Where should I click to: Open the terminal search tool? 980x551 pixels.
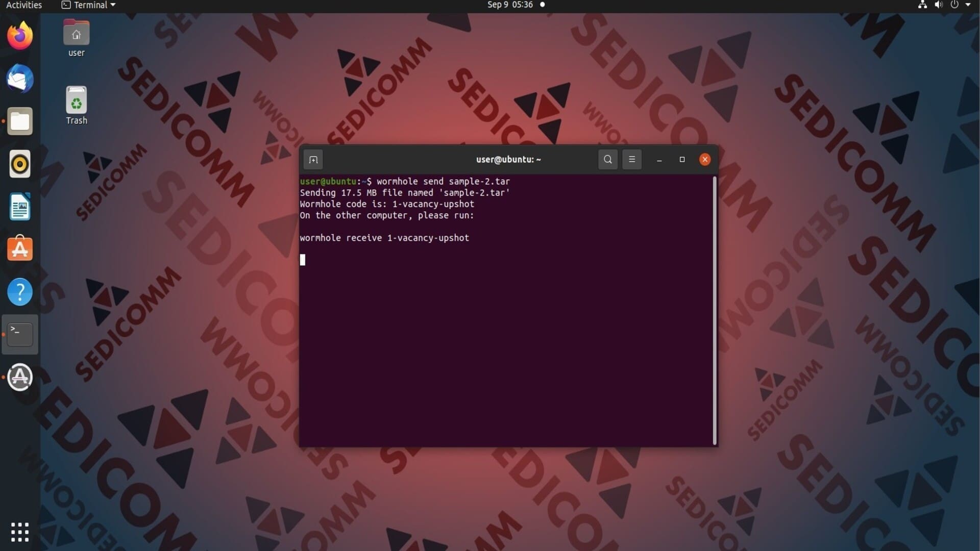607,160
